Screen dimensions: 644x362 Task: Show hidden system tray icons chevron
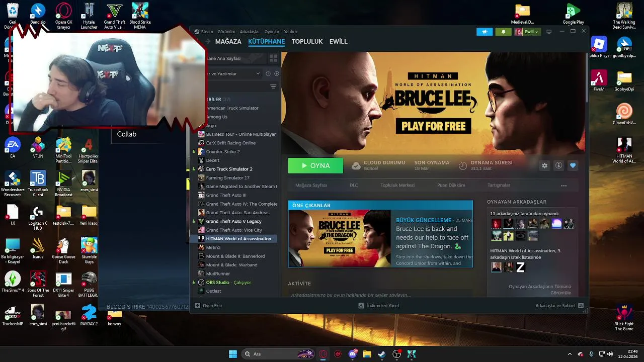pyautogui.click(x=570, y=354)
